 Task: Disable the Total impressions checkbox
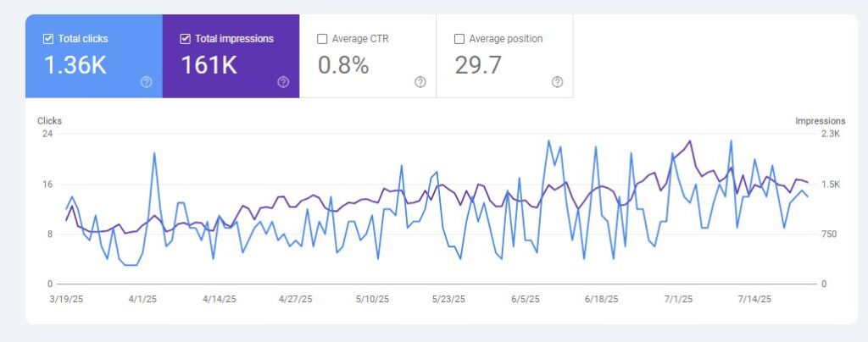tap(186, 39)
